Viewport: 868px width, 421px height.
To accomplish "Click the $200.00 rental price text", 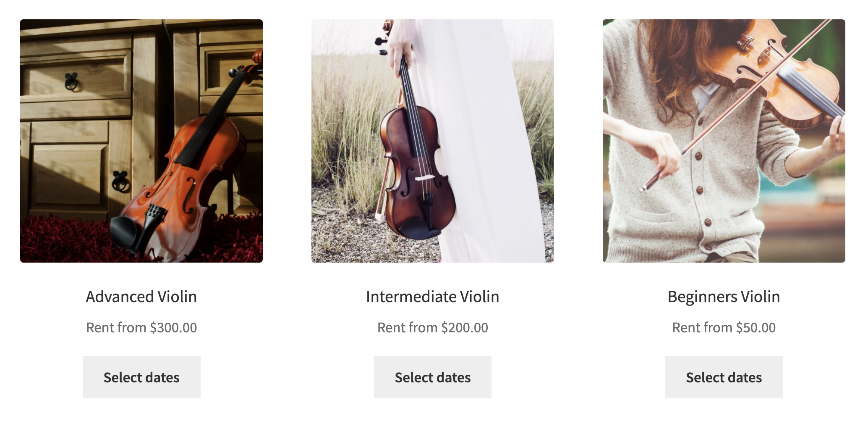I will 432,327.
